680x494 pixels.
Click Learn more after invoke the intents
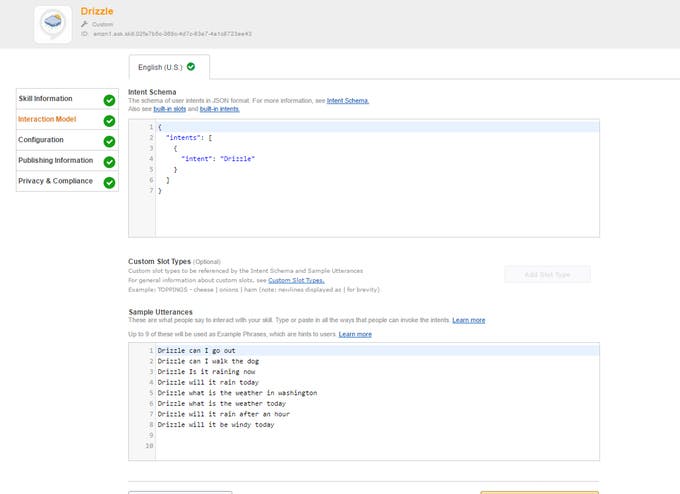point(468,320)
